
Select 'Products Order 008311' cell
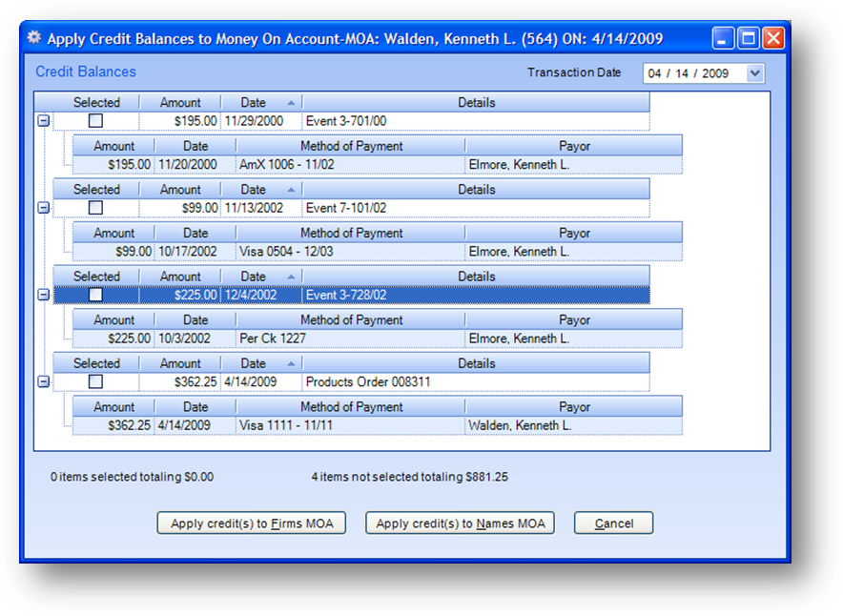tap(476, 381)
